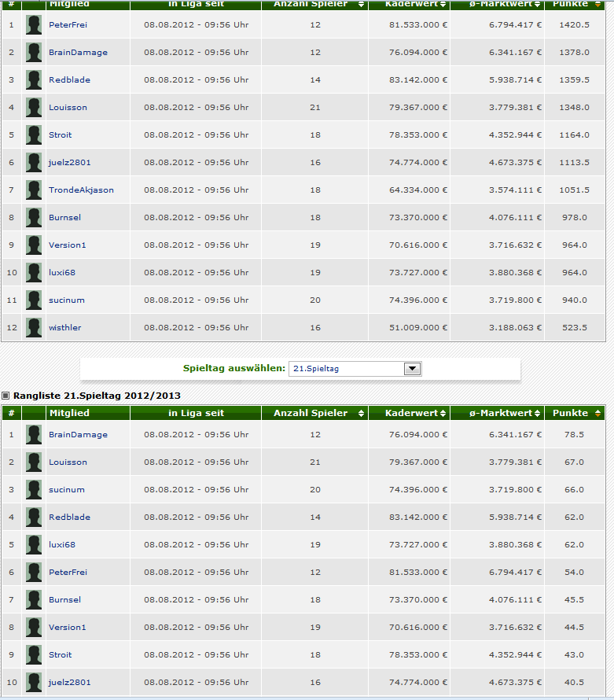Click the avatar next to TrondeAkjason
The image size is (614, 700).
[34, 190]
